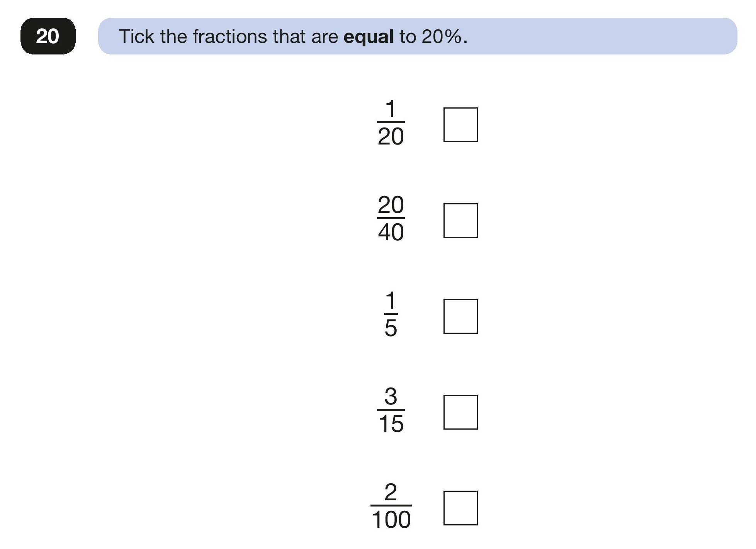Click the bold word "equal" in the instruction
This screenshot has width=756, height=549.
pos(369,37)
